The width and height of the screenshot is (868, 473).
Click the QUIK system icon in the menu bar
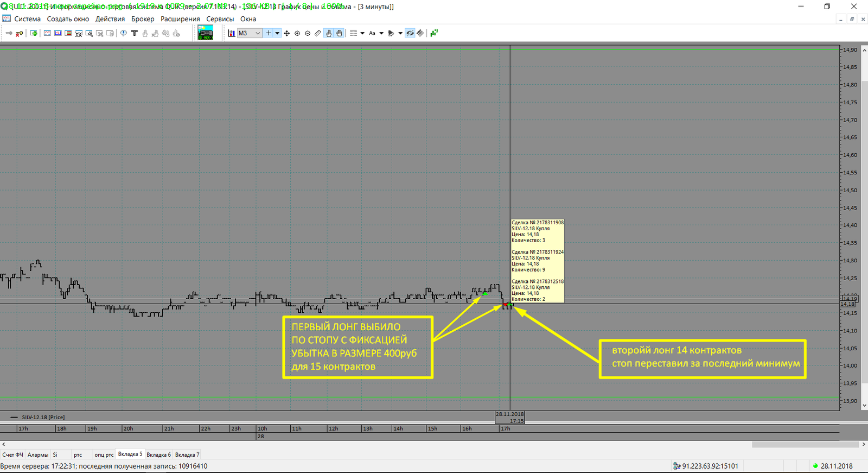coord(7,18)
